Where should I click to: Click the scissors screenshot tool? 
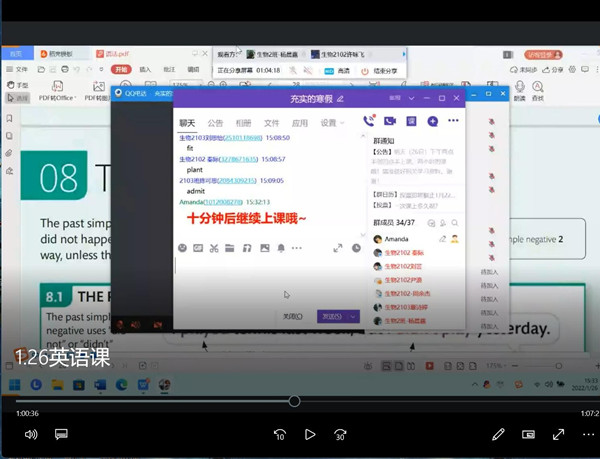click(x=214, y=247)
